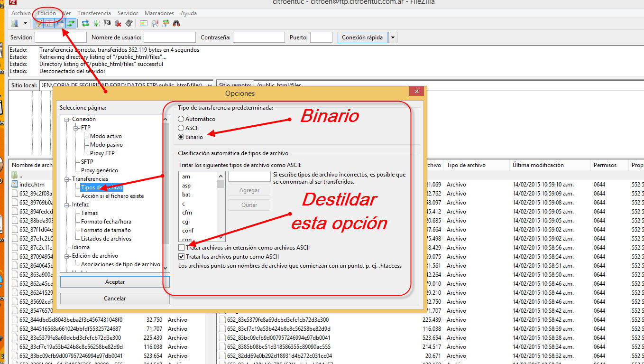644x364 pixels.
Task: Open the Edición menu
Action: tap(46, 13)
